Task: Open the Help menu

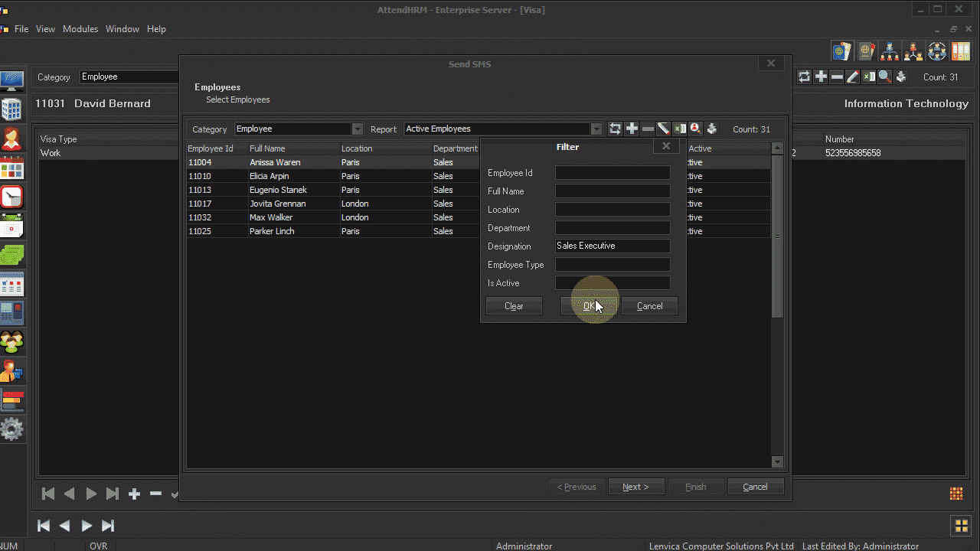Action: pos(156,29)
